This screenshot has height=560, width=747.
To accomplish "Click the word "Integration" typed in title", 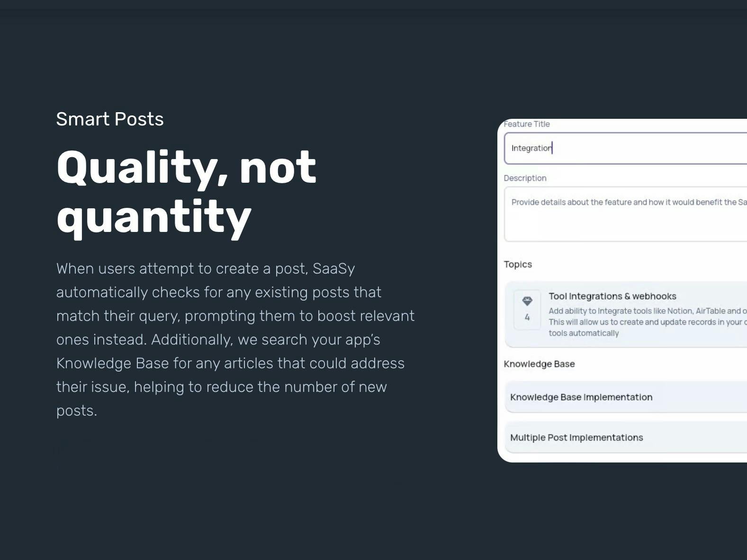I will tap(531, 148).
